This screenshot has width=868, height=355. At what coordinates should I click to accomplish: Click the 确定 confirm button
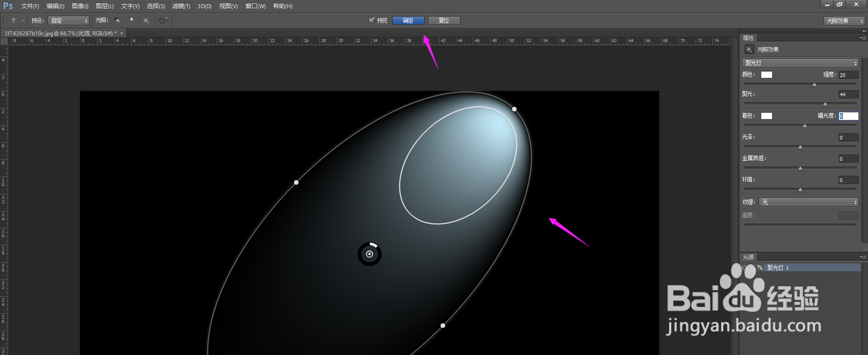click(x=408, y=20)
